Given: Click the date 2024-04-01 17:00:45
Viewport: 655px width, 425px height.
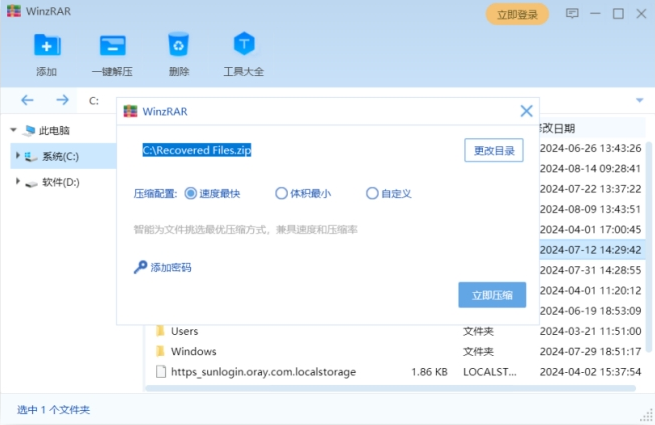Looking at the screenshot, I should tap(590, 229).
